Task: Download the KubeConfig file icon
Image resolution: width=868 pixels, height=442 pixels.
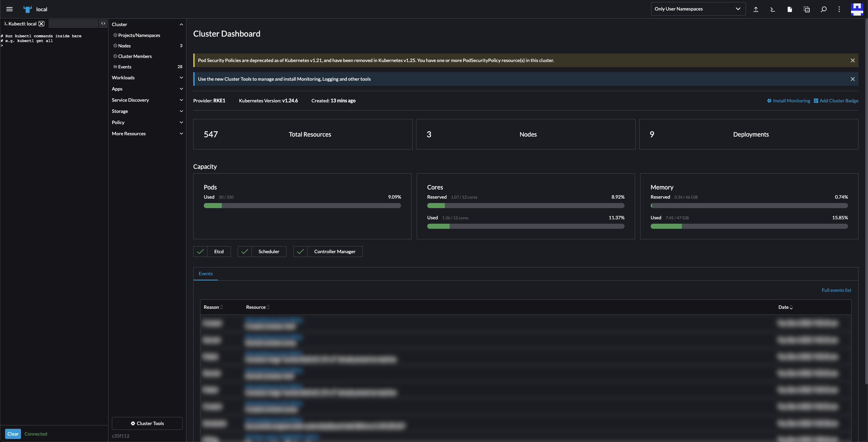Action: [790, 9]
